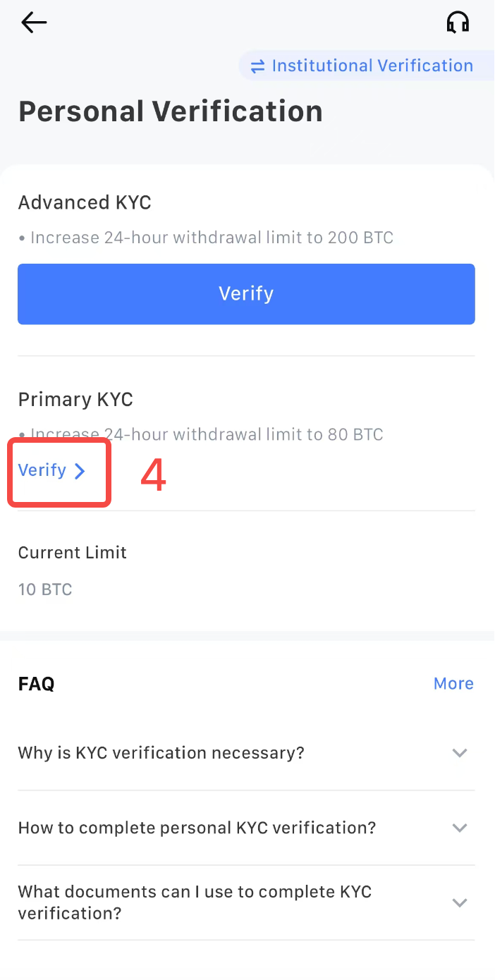Tap the Personal Verification page title
This screenshot has height=980, width=495.
tap(171, 111)
